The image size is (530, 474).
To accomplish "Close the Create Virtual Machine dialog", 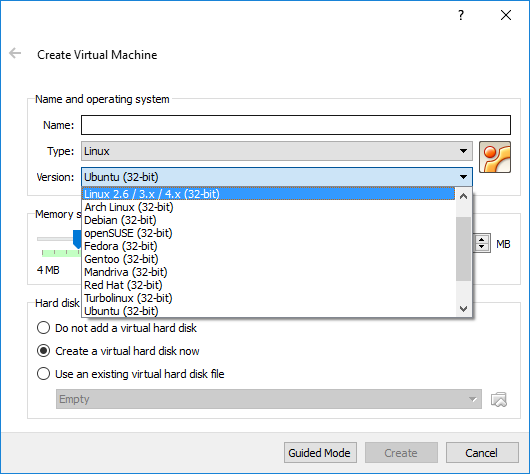I will click(506, 15).
